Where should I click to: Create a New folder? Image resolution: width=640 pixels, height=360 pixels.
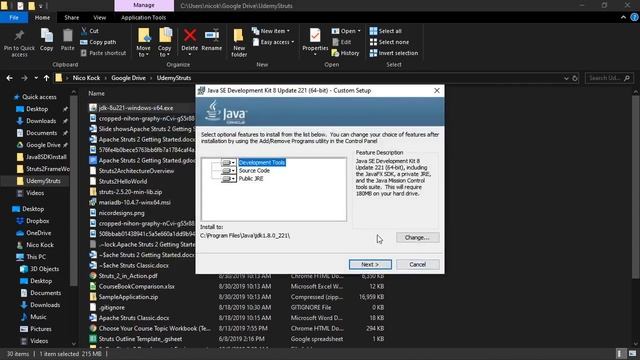pos(239,42)
